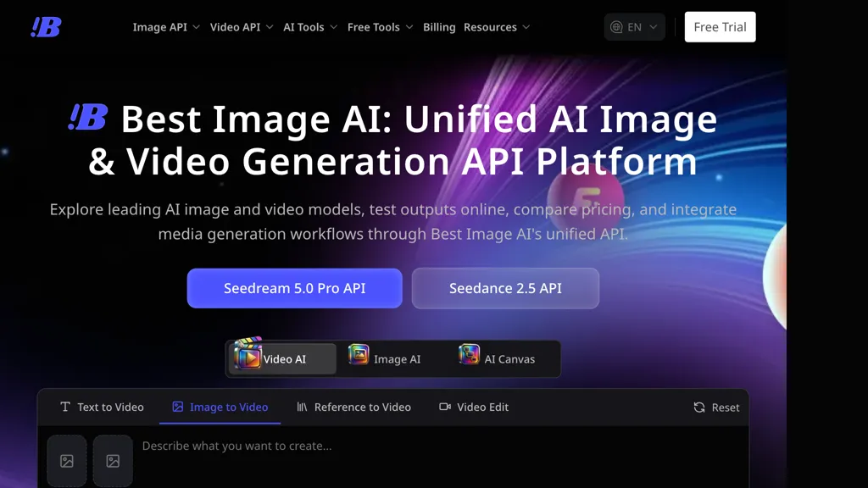Choose the EN language label
The image size is (868, 488).
point(634,27)
